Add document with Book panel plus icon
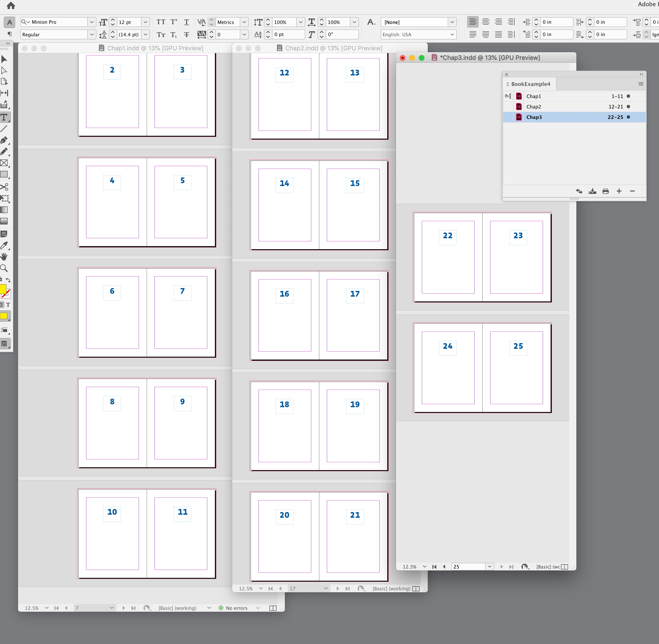The height and width of the screenshot is (644, 659). 619,191
